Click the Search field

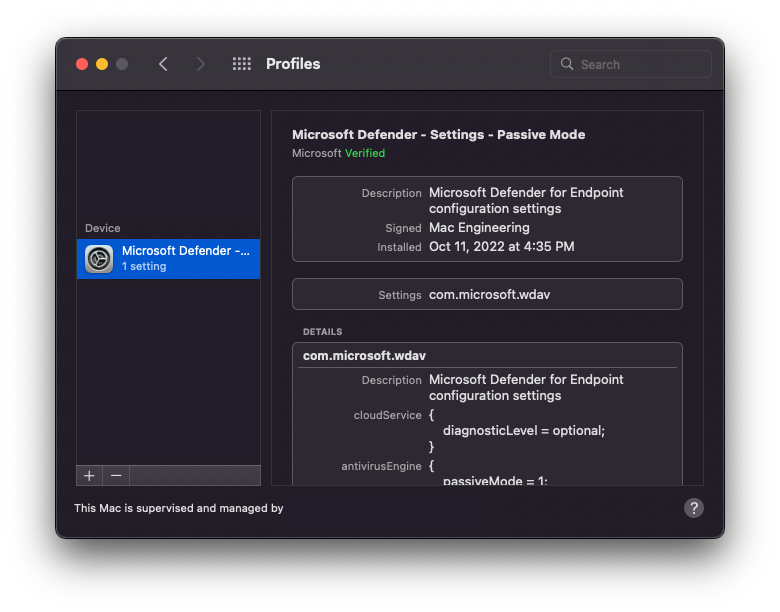(x=631, y=64)
